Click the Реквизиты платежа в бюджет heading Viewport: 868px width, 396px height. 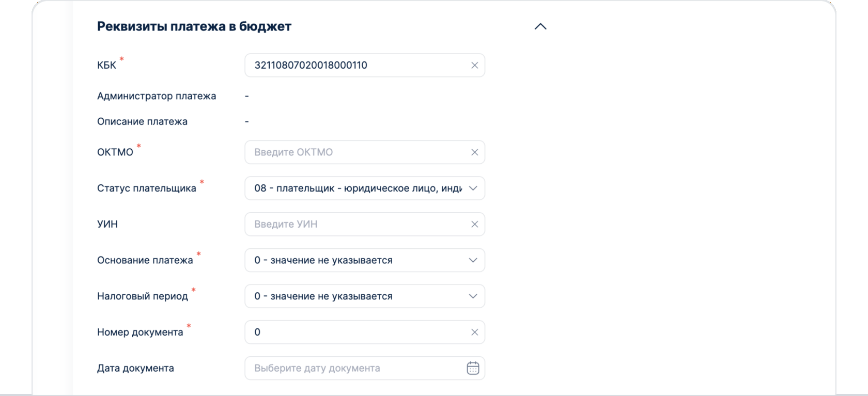point(194,26)
